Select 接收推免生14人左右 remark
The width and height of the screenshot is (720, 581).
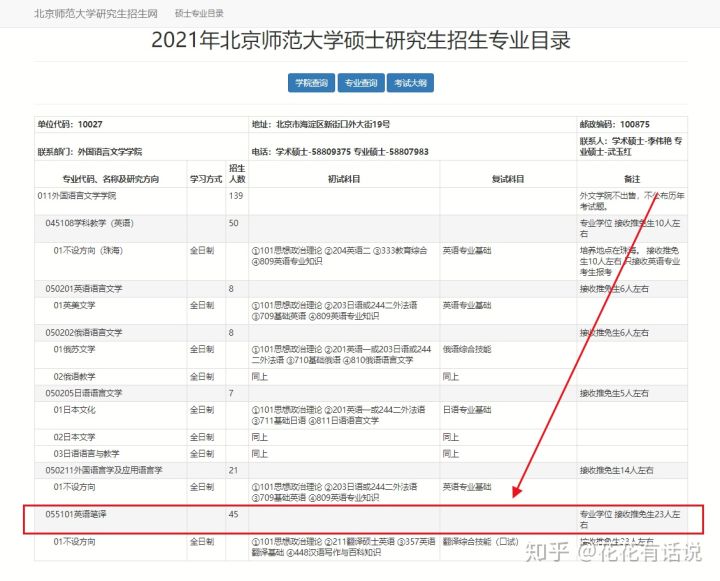[x=616, y=470]
